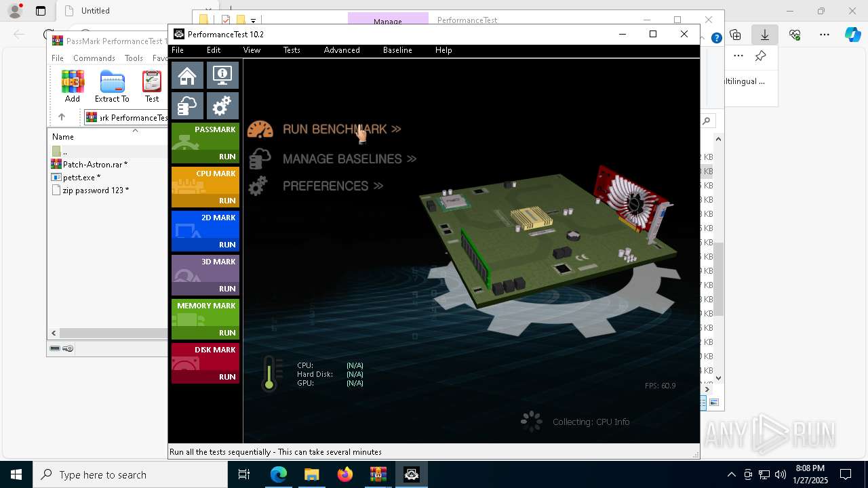
Task: Open the notification center icon
Action: [846, 474]
